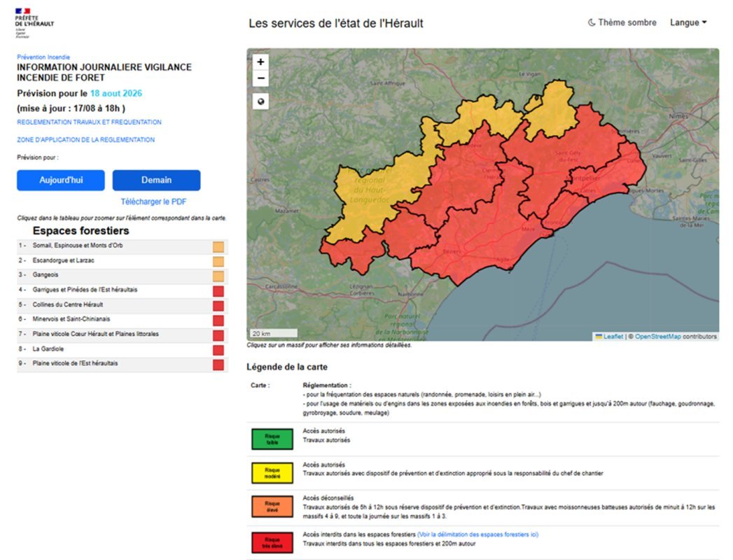Screen dimensions: 733x560
Task: Select row Somail, Espinouse et Monts d'Orb
Action: (123, 246)
